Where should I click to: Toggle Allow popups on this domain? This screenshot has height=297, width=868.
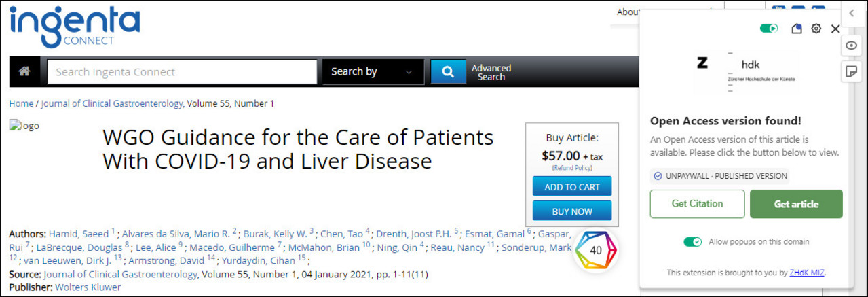click(692, 242)
